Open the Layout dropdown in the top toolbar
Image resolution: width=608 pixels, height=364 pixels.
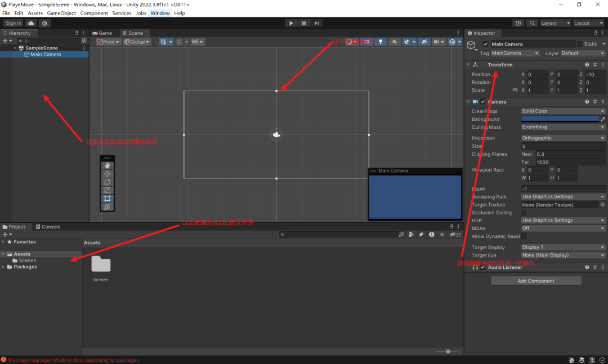click(x=589, y=23)
